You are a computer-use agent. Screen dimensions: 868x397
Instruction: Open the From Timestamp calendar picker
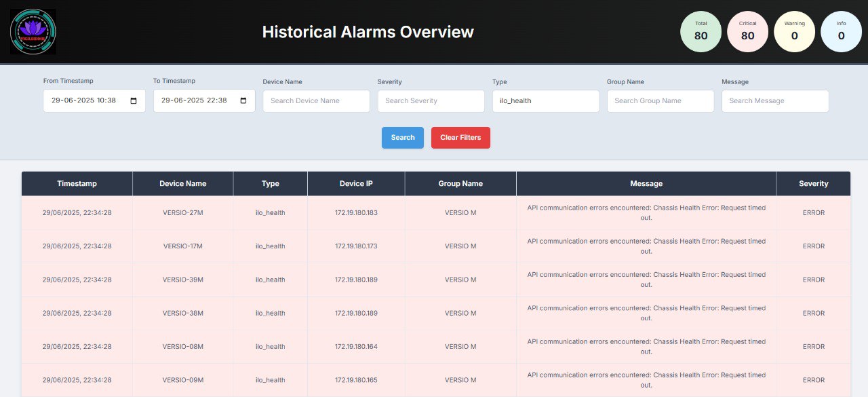tap(134, 100)
